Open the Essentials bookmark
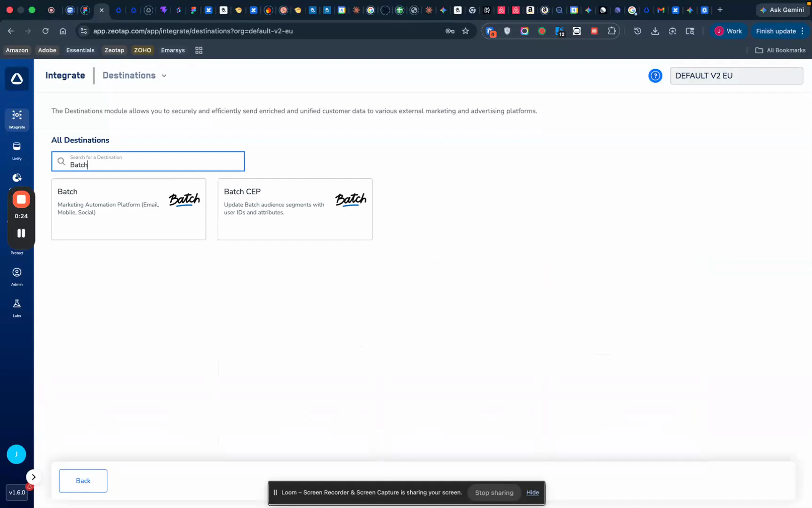The height and width of the screenshot is (508, 812). [80, 50]
